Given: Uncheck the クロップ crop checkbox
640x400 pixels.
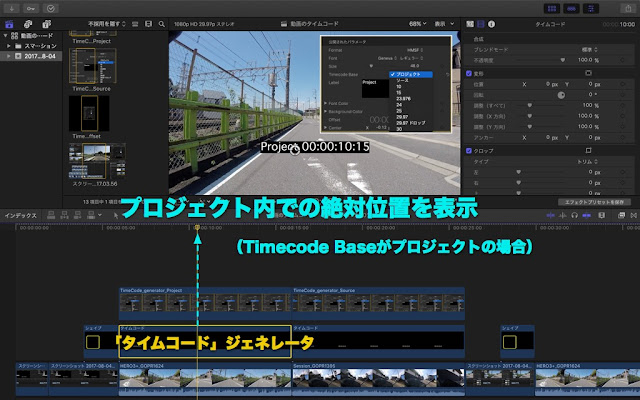Looking at the screenshot, I should 469,151.
